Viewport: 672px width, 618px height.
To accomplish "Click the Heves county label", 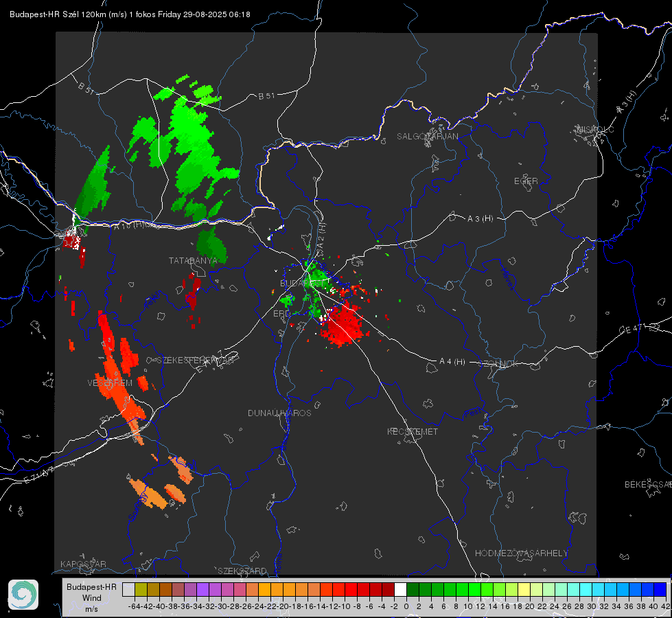I will [x=507, y=279].
